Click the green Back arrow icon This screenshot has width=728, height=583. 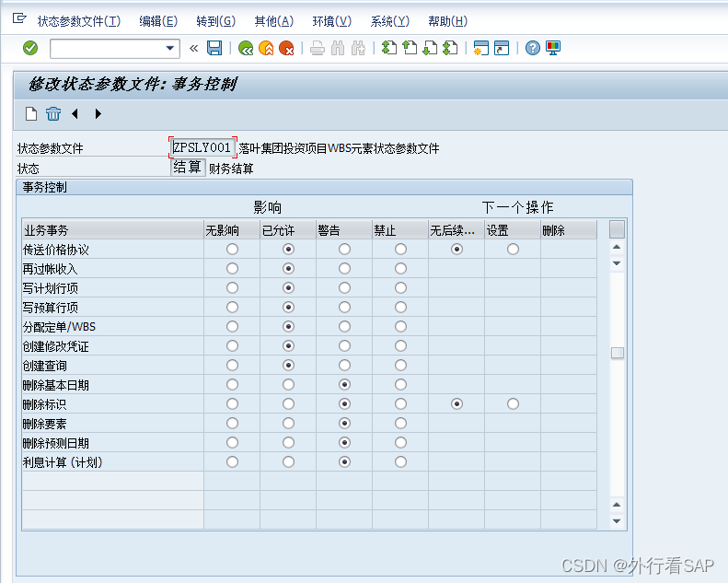click(246, 48)
